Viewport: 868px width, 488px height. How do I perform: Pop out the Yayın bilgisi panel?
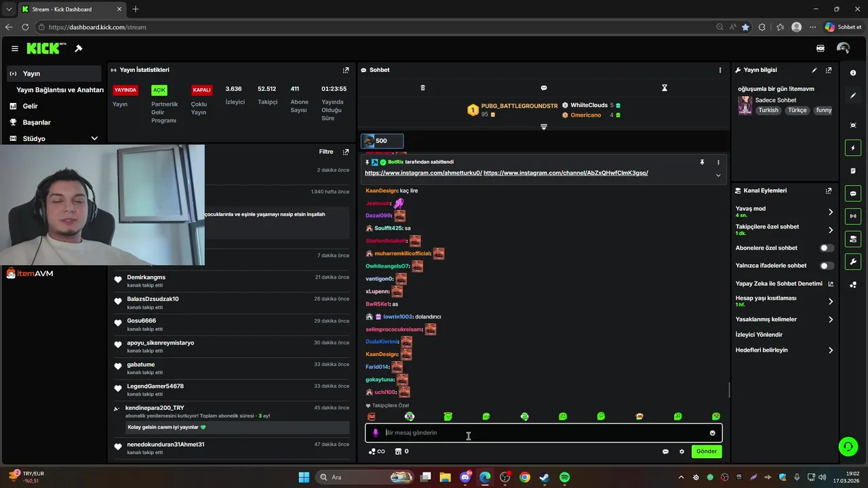pyautogui.click(x=829, y=70)
